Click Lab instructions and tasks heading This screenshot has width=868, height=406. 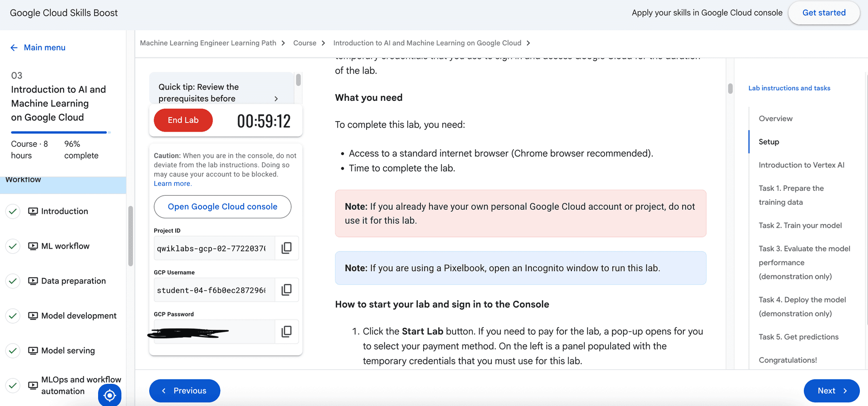point(789,88)
